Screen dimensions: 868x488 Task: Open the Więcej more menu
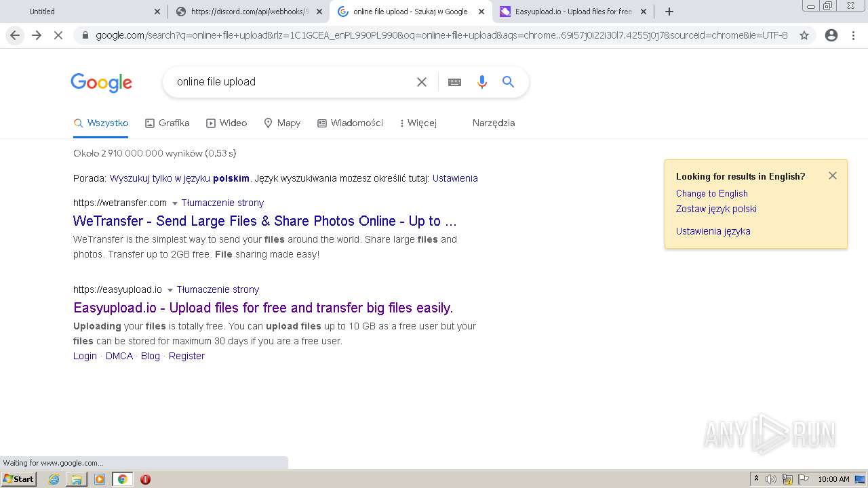418,123
